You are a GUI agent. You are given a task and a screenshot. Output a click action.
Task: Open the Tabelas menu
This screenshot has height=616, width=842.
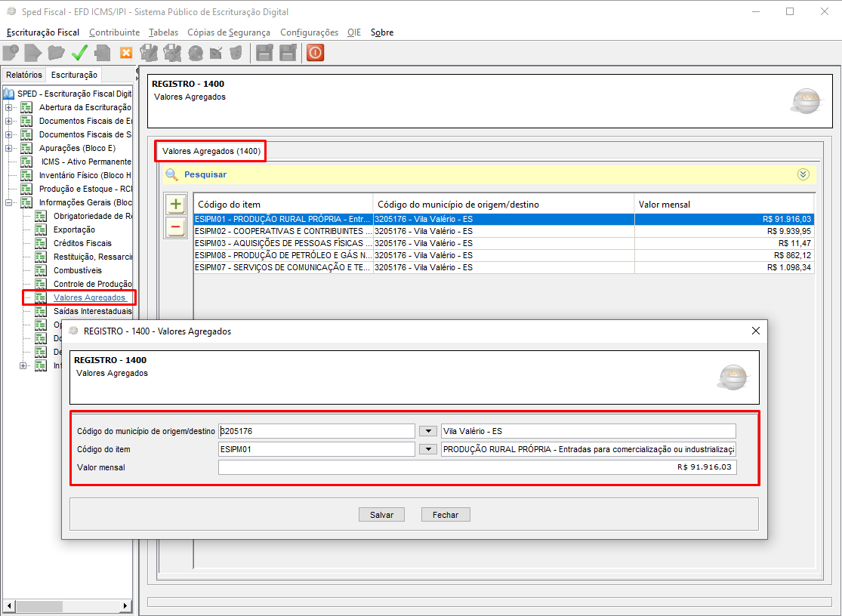163,32
